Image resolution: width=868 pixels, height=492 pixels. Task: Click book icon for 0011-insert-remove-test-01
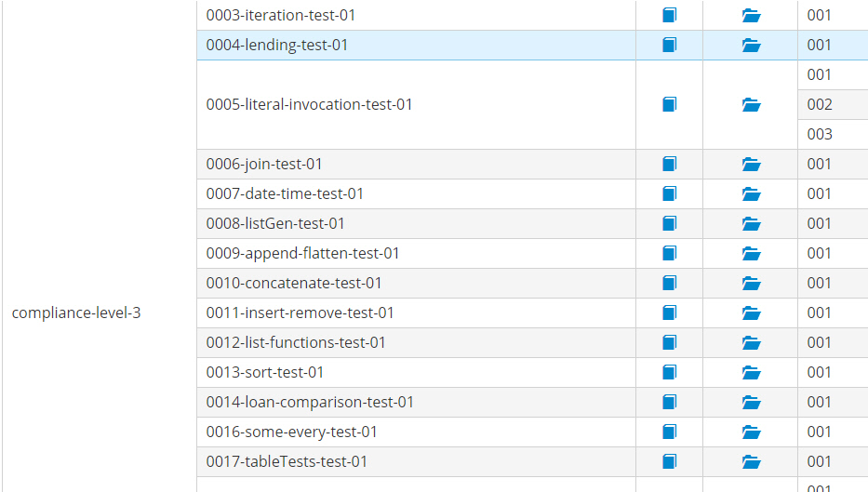click(669, 312)
